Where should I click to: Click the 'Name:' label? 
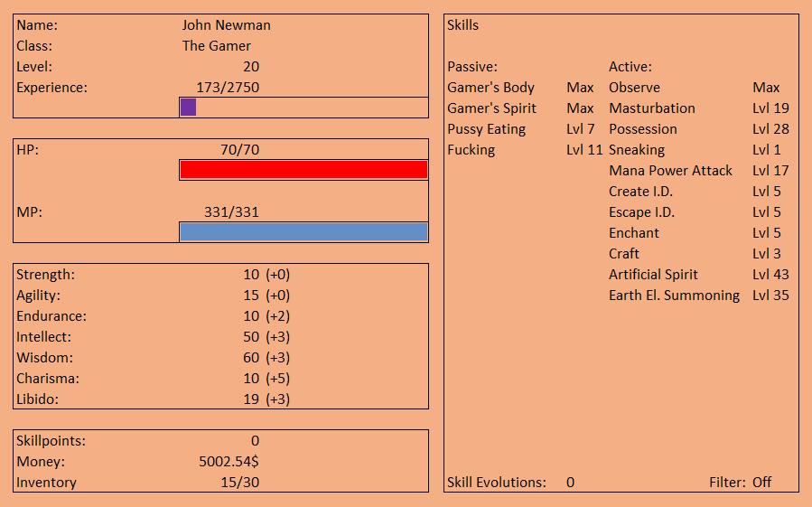point(37,25)
